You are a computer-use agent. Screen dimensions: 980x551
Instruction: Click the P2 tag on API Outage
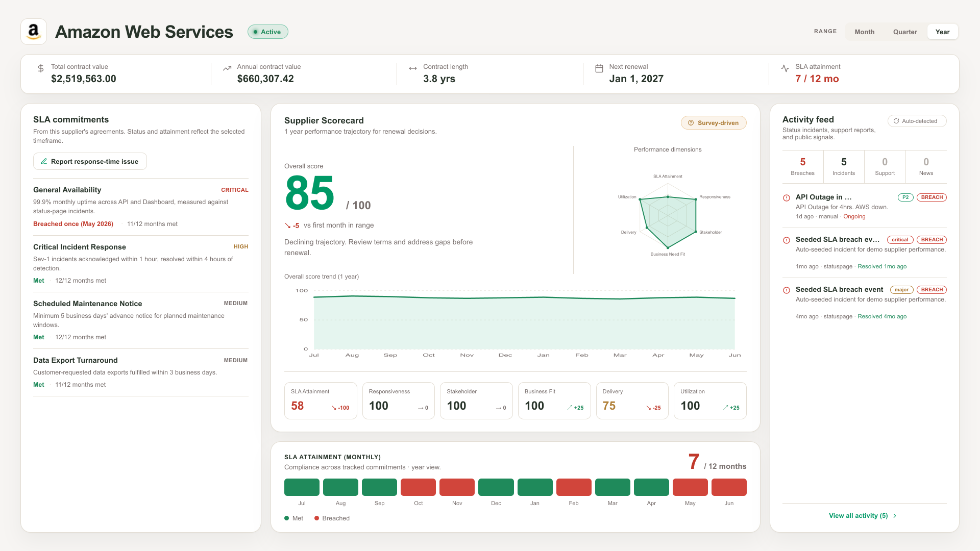pos(905,197)
